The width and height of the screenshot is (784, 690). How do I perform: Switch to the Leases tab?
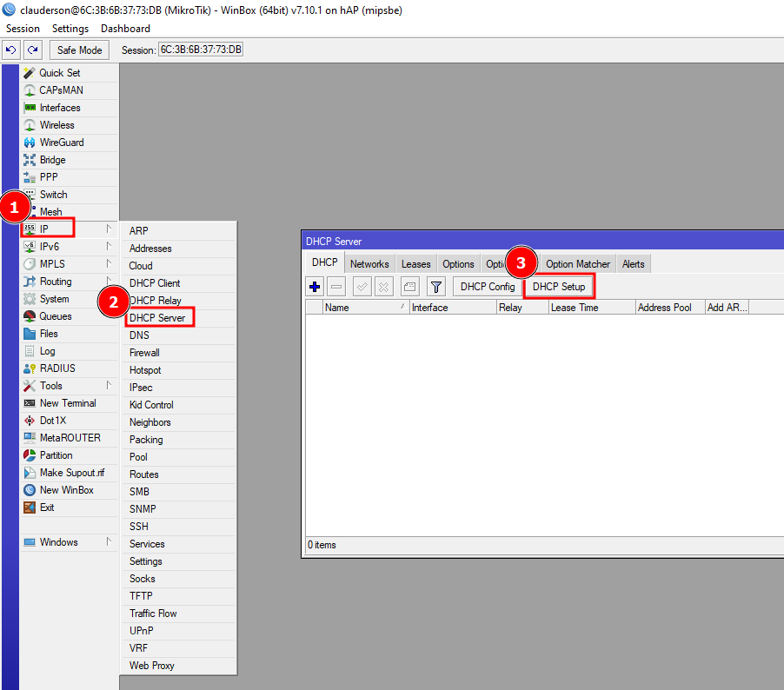pos(415,264)
